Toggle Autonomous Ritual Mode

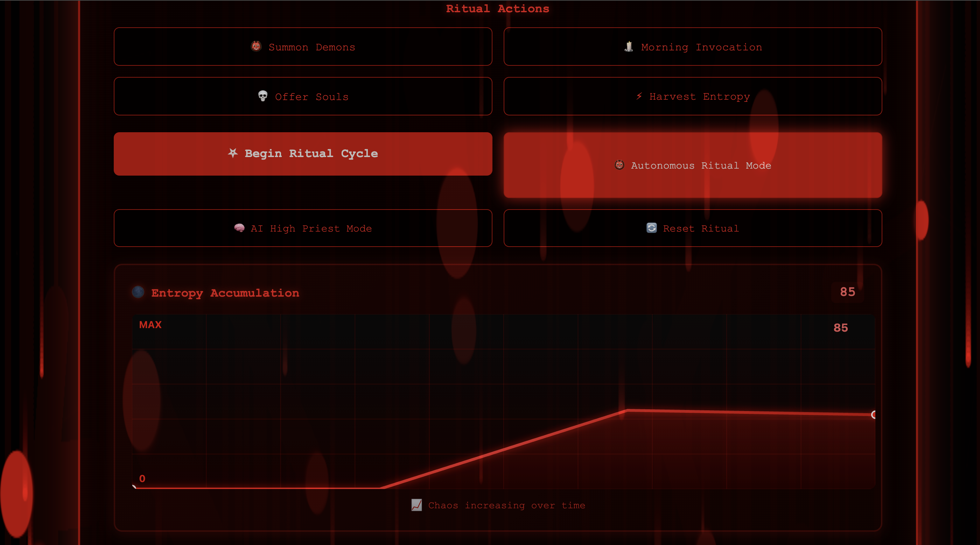pyautogui.click(x=692, y=165)
